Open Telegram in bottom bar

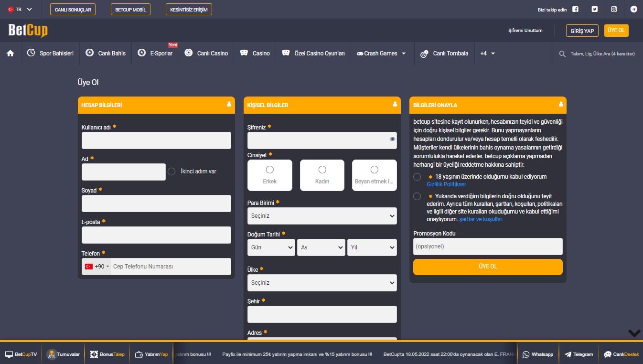point(579,354)
